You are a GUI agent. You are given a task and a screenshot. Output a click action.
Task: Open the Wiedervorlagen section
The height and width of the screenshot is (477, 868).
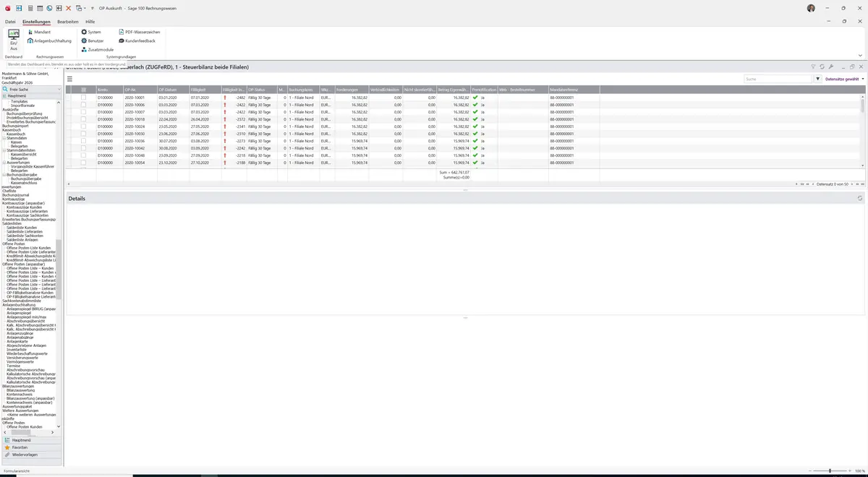tap(31, 455)
